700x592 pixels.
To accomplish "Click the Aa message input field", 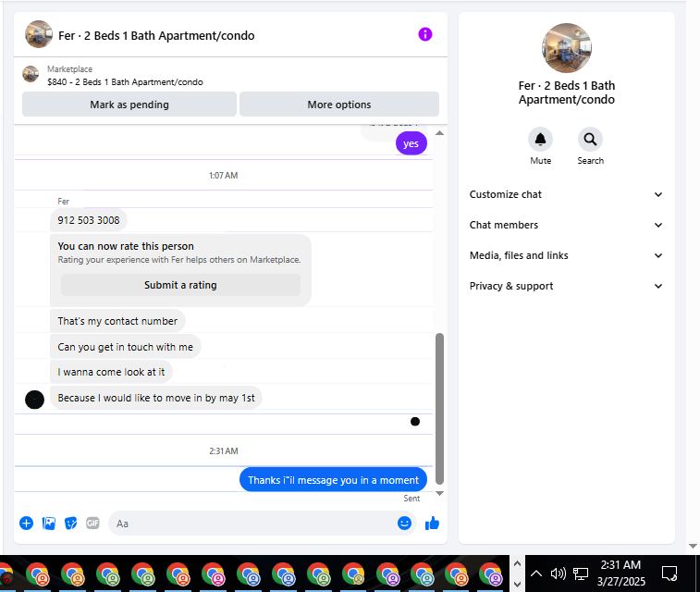I will (x=252, y=524).
